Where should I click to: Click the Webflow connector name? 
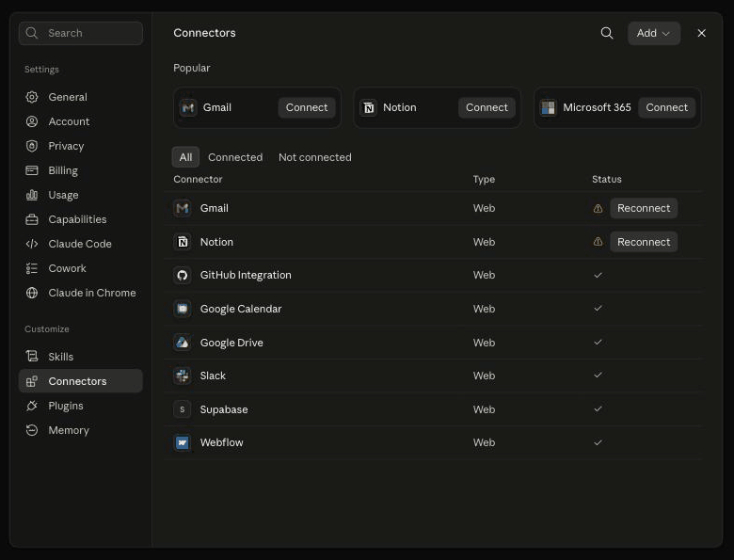(x=221, y=442)
